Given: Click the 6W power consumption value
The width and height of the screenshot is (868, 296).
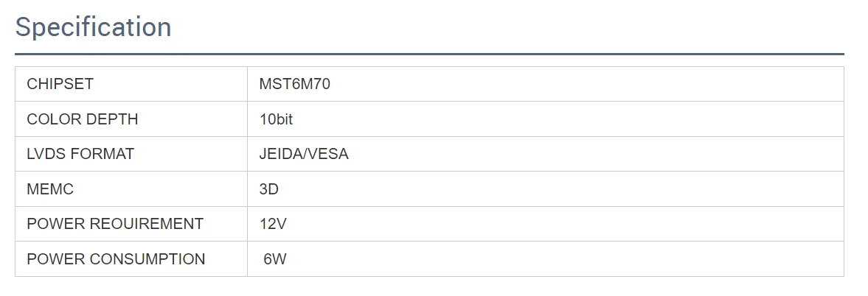Looking at the screenshot, I should (x=275, y=259).
